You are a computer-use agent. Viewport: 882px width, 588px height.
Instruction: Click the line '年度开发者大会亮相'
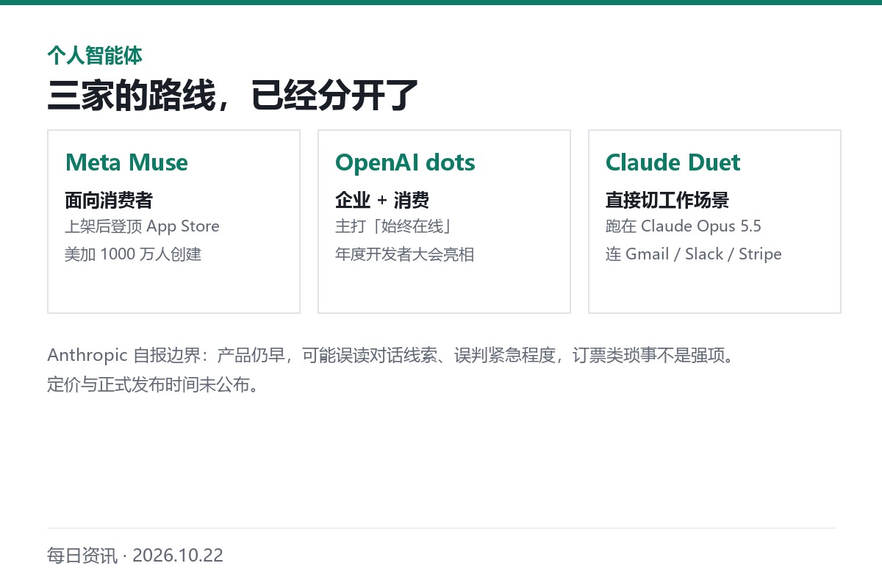[x=405, y=254]
